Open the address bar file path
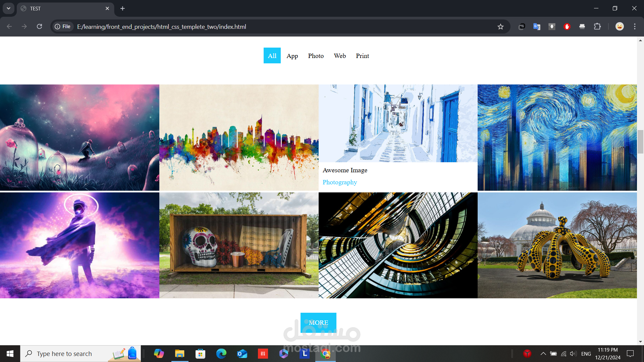Viewport: 644px width, 362px height. point(161,27)
